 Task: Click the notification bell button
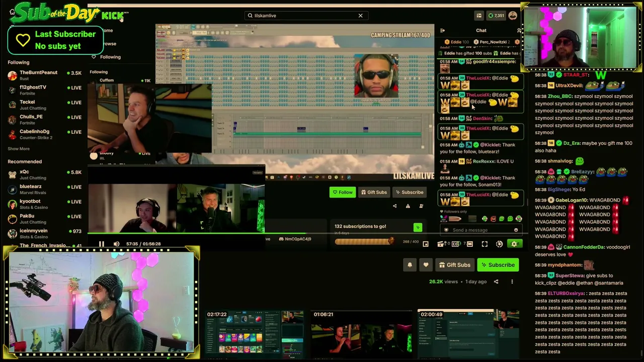point(410,265)
